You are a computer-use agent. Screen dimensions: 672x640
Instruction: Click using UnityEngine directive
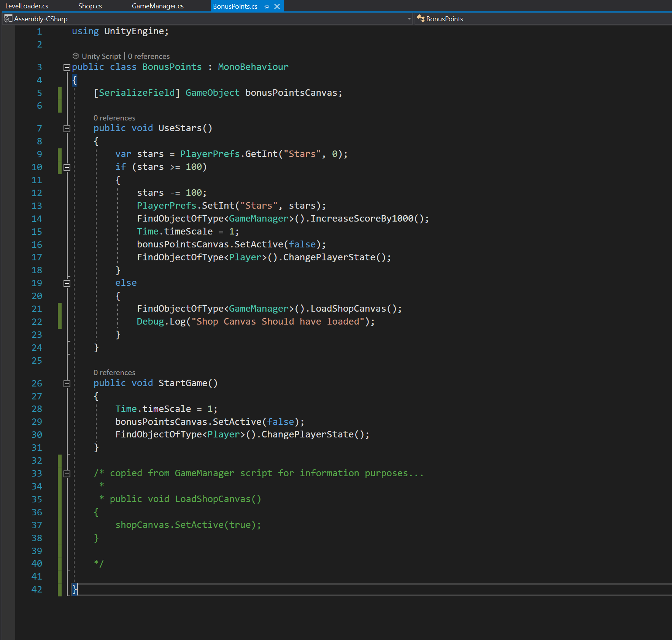tap(120, 31)
